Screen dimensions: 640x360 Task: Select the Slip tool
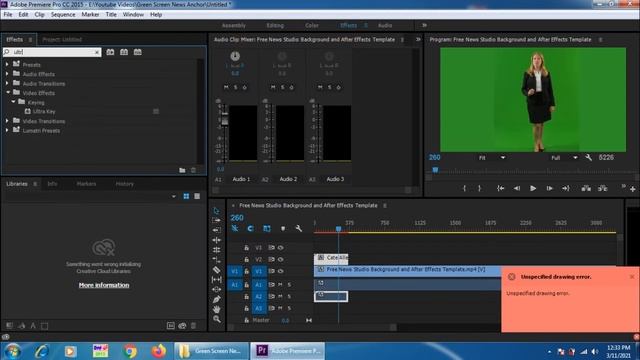click(x=216, y=280)
